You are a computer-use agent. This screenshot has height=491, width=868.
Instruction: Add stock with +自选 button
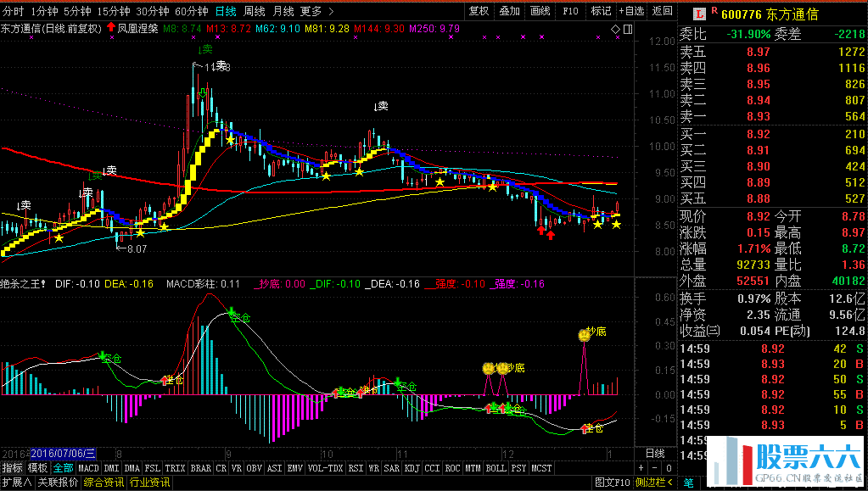coord(630,11)
